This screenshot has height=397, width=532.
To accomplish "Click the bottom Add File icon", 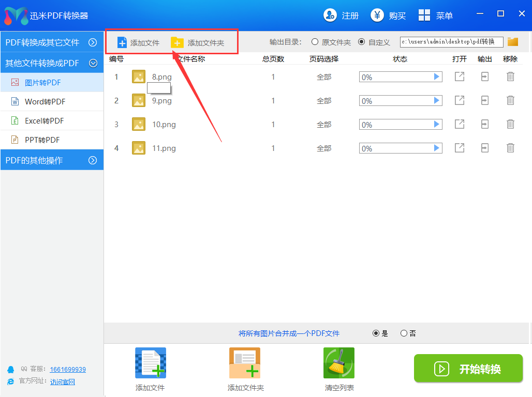I will 150,363.
